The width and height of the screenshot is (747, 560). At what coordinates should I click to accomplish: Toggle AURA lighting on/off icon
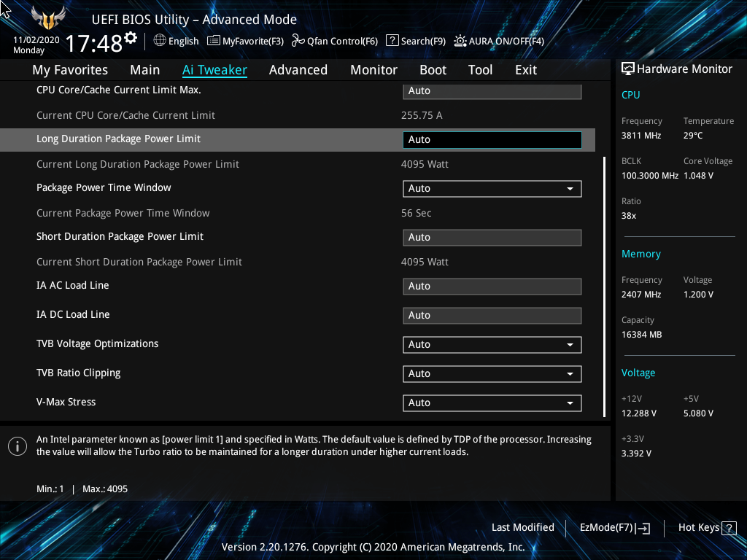pyautogui.click(x=460, y=41)
